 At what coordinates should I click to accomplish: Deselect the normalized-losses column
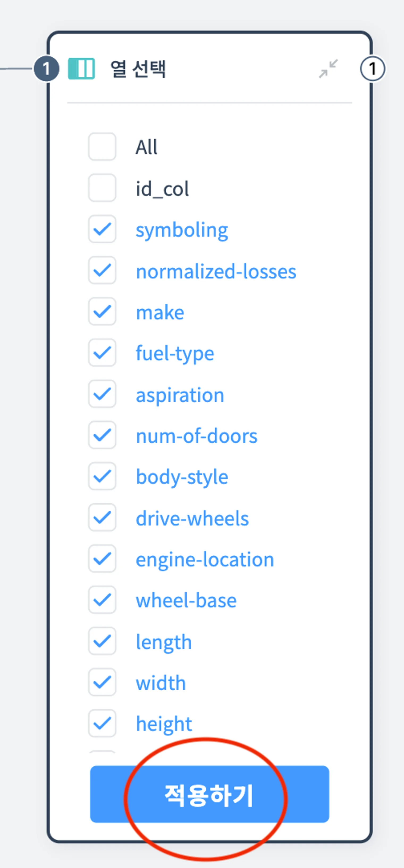(102, 271)
